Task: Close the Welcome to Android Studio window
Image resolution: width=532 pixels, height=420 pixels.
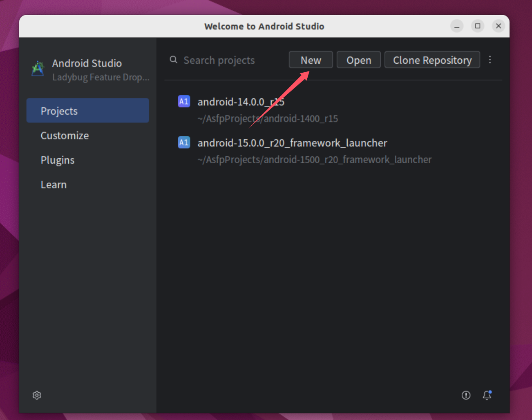Action: (498, 26)
